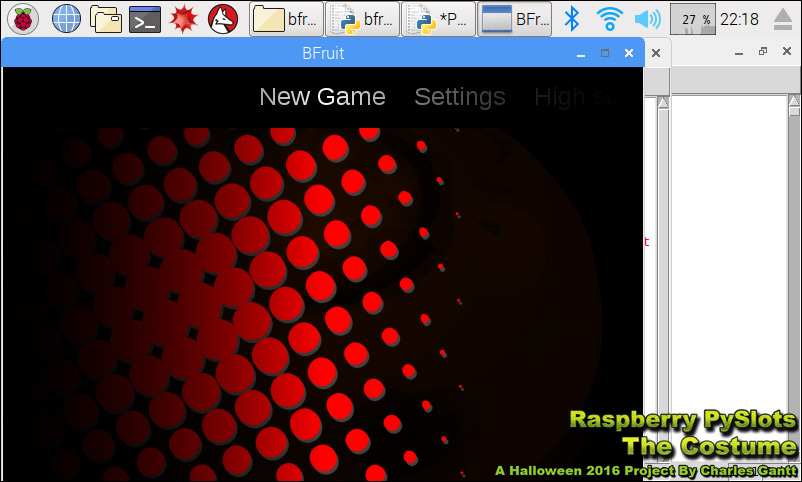802x482 pixels.
Task: Open Settings in BFruit menu
Action: pyautogui.click(x=460, y=97)
